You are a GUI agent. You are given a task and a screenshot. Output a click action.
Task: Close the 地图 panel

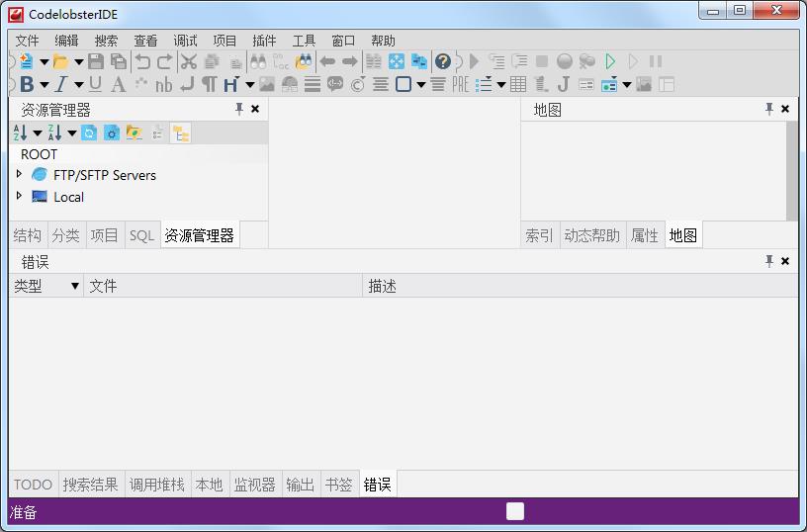pyautogui.click(x=785, y=109)
